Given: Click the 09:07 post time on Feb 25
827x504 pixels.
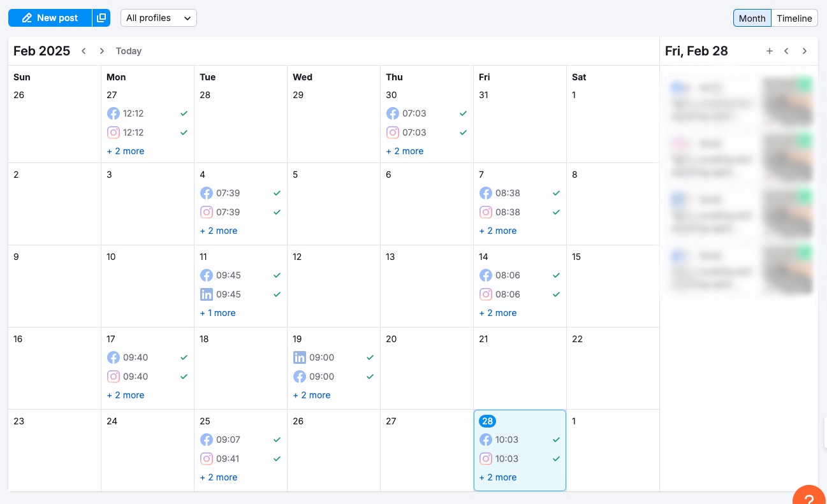Looking at the screenshot, I should pos(228,440).
